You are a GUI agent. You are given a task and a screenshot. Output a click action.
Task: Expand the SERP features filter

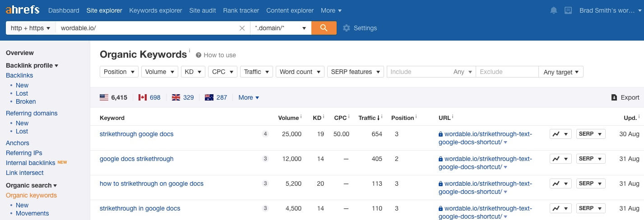355,72
